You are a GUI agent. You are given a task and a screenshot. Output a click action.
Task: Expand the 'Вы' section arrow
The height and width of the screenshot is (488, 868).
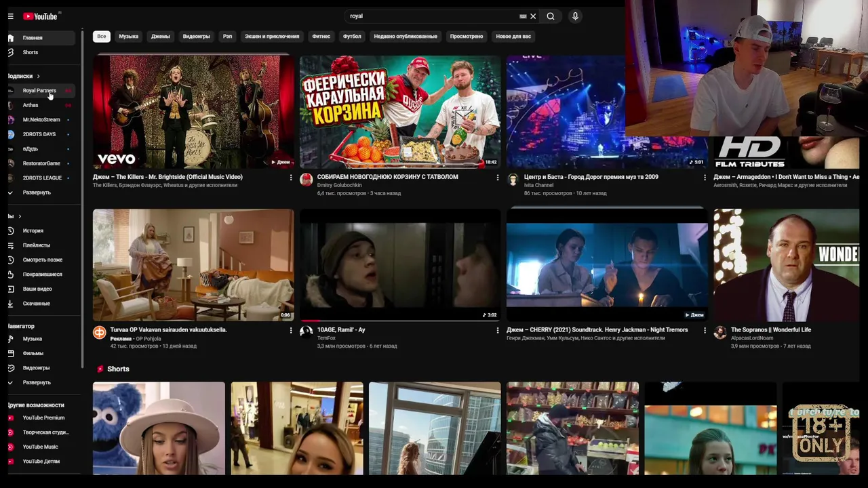20,216
